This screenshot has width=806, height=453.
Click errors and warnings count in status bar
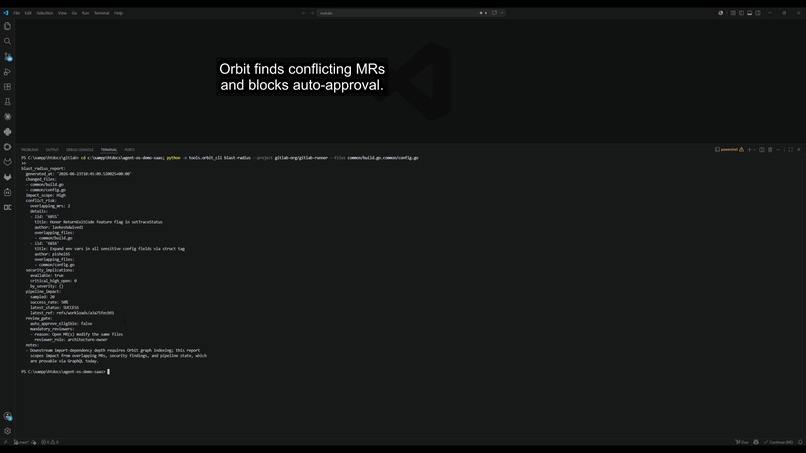tap(50, 442)
